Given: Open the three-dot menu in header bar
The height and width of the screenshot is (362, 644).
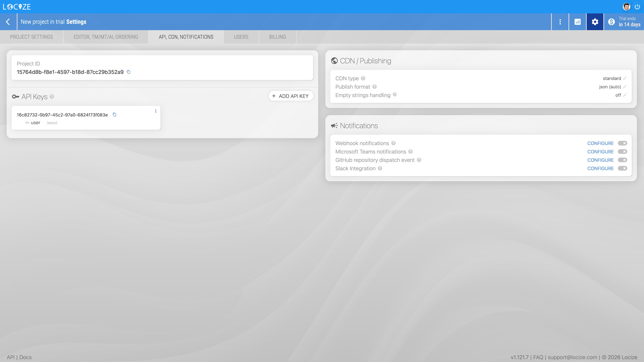Looking at the screenshot, I should (x=560, y=22).
